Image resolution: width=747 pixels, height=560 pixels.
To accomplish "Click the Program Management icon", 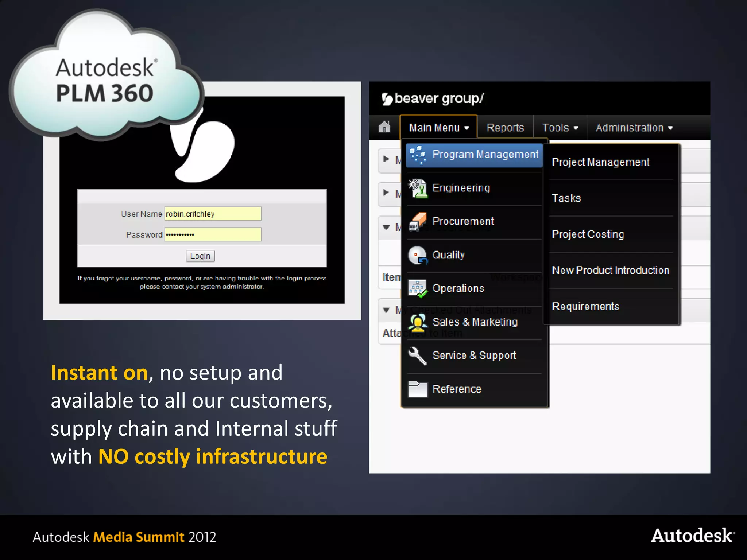I will pos(418,155).
